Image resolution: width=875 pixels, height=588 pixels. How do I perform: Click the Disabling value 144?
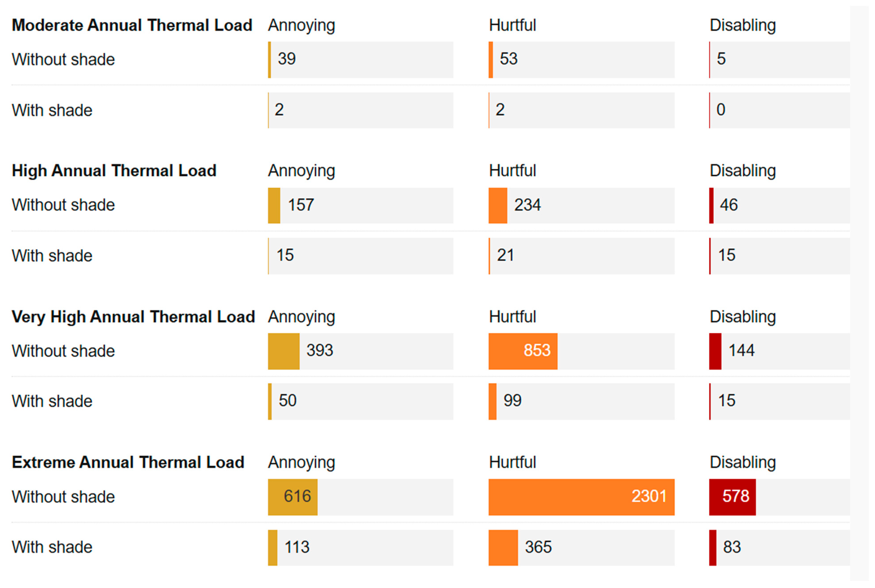pyautogui.click(x=741, y=351)
